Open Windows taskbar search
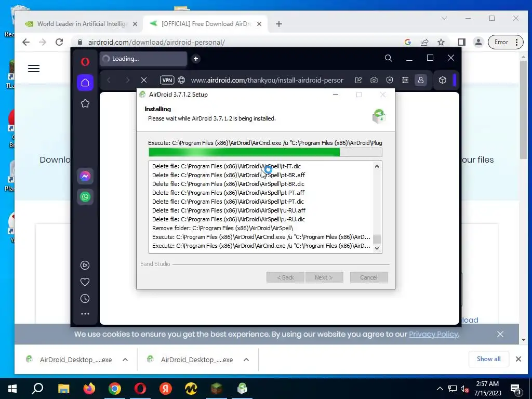Image resolution: width=532 pixels, height=399 pixels. click(x=37, y=389)
